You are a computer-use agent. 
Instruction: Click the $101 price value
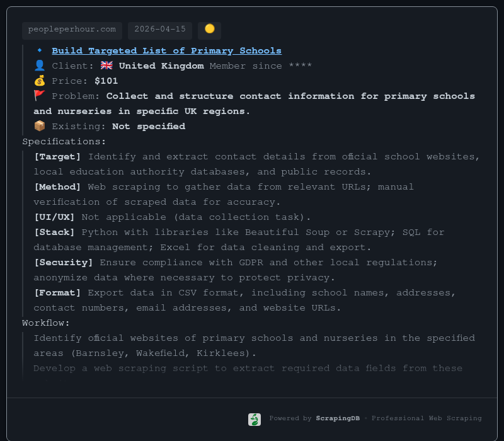(x=106, y=81)
